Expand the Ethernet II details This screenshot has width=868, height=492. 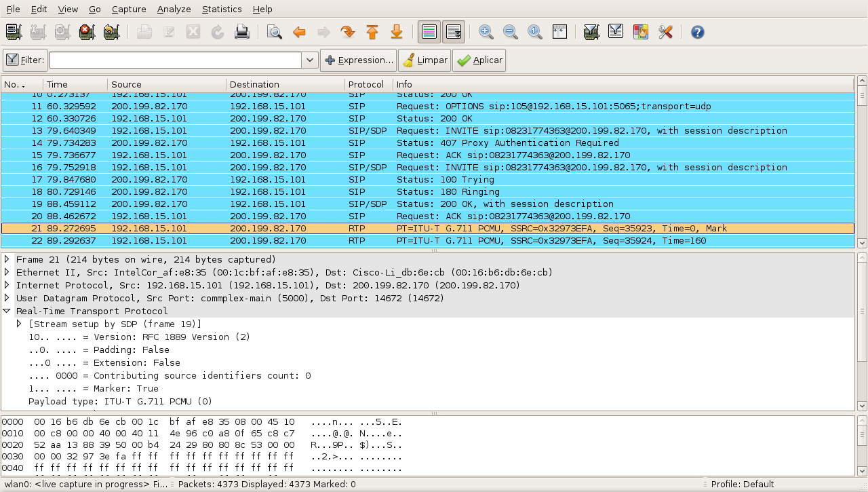[7, 272]
